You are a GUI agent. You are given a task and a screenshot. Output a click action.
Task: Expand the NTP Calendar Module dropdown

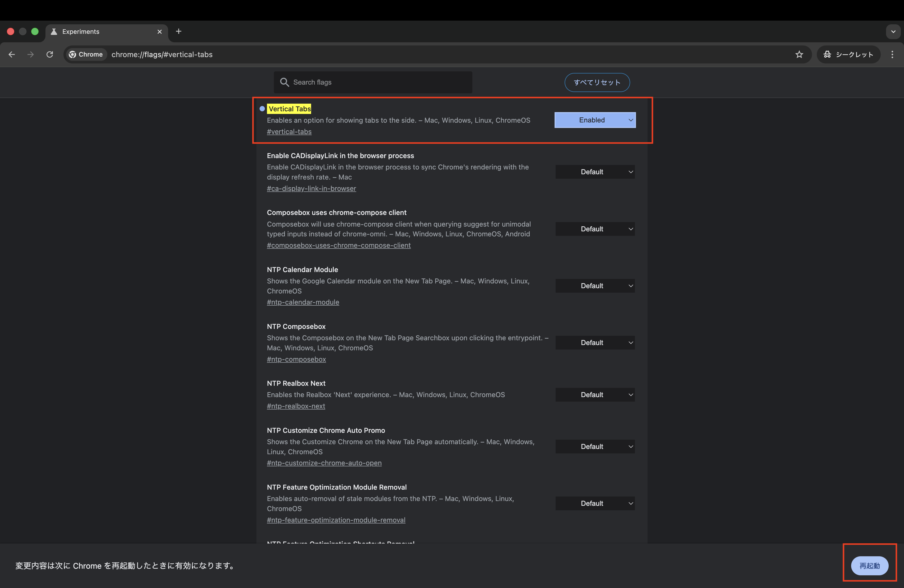click(x=595, y=286)
